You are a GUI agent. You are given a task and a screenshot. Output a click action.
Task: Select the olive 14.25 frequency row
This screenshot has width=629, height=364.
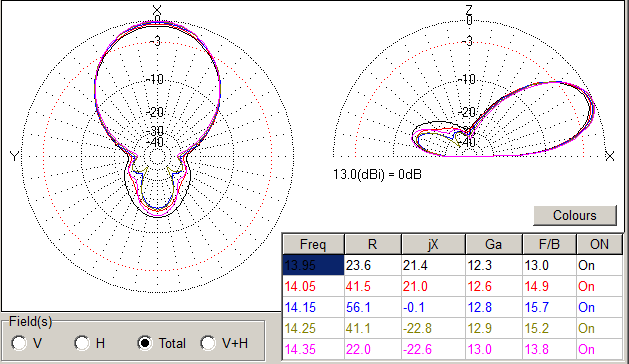click(452, 328)
